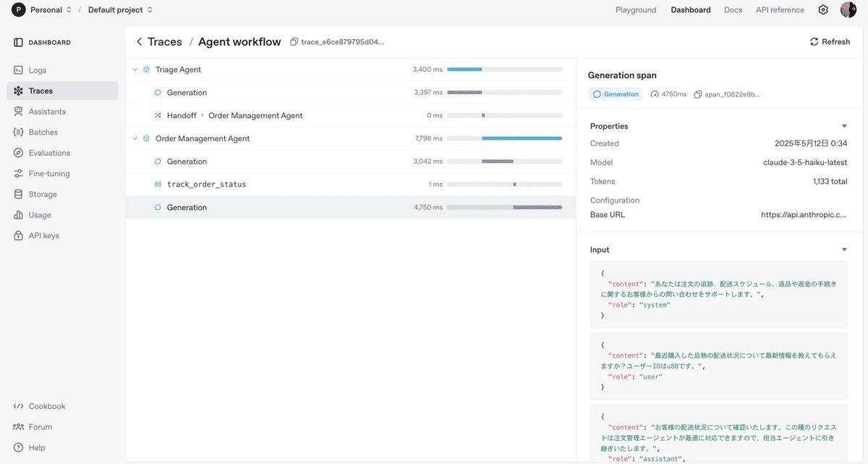The height and width of the screenshot is (464, 868).
Task: Open API keys in the sidebar
Action: tap(43, 236)
